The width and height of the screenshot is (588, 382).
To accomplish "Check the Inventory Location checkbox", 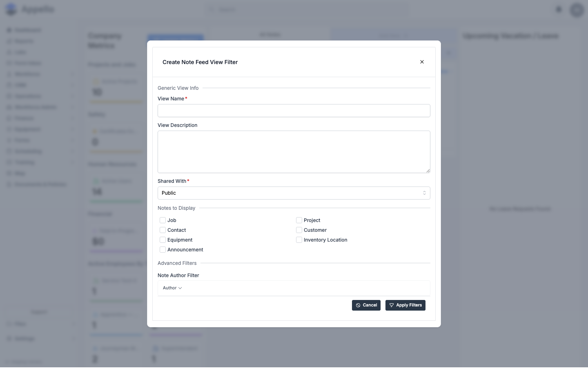I will (299, 240).
